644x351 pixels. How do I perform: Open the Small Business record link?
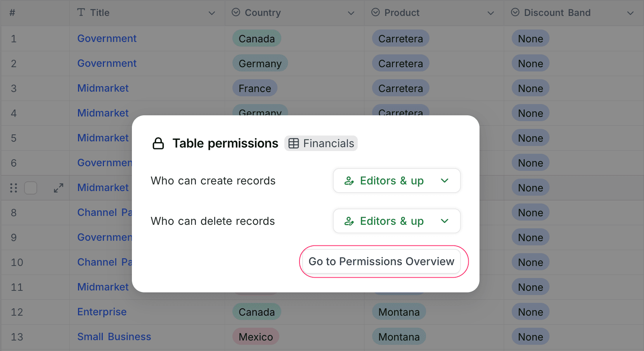114,337
